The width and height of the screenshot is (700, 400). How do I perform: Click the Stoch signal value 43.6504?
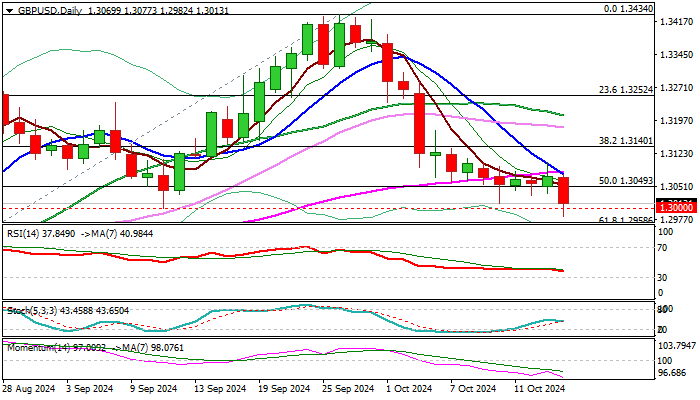112,311
